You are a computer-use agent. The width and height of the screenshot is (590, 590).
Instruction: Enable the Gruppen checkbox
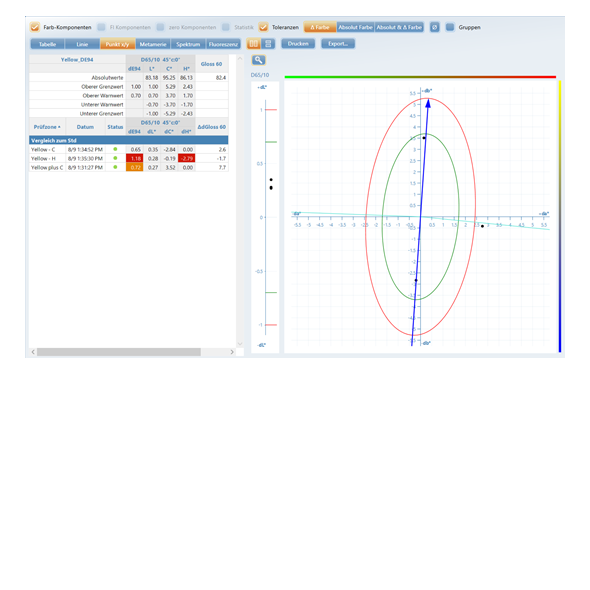coord(450,27)
